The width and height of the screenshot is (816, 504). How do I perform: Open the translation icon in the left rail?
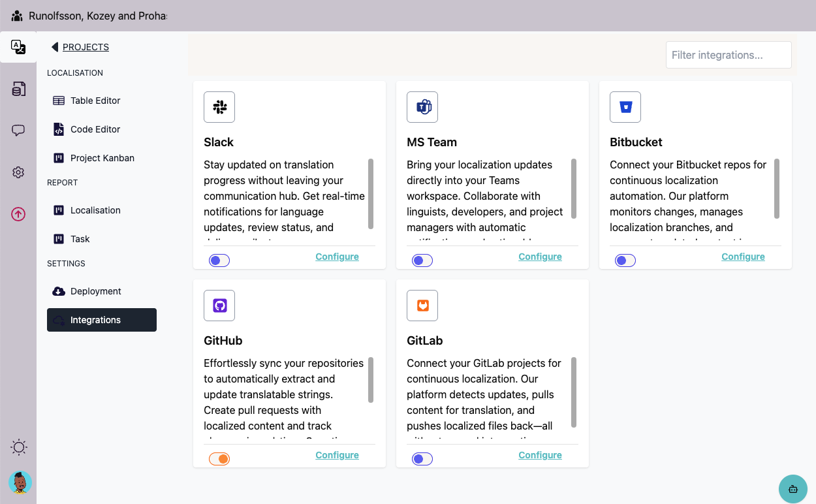click(18, 47)
